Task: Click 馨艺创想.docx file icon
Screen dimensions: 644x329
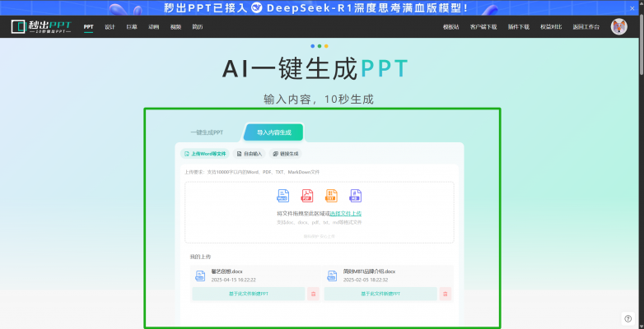Action: (x=200, y=276)
